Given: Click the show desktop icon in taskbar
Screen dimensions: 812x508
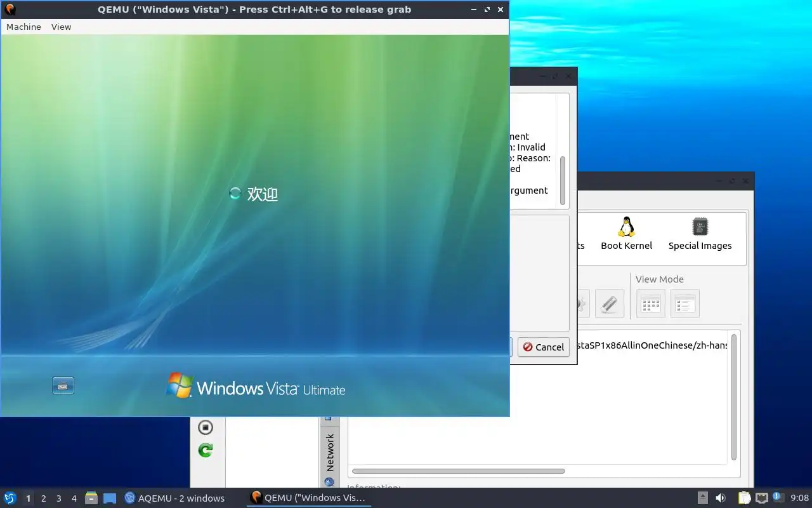Looking at the screenshot, I should (110, 498).
